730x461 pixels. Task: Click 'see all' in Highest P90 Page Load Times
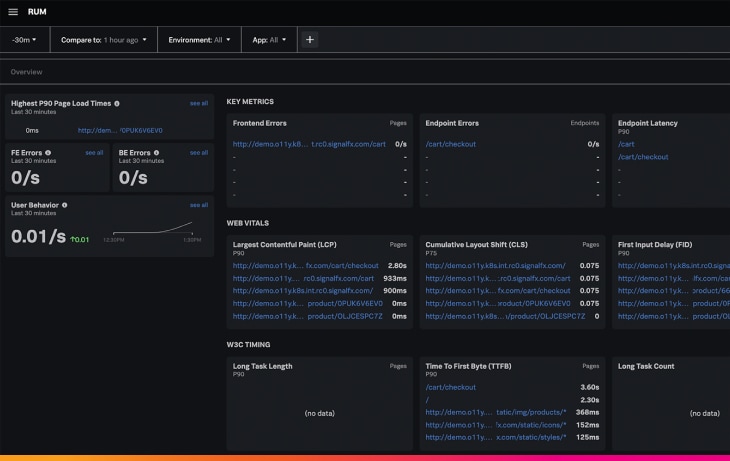199,103
